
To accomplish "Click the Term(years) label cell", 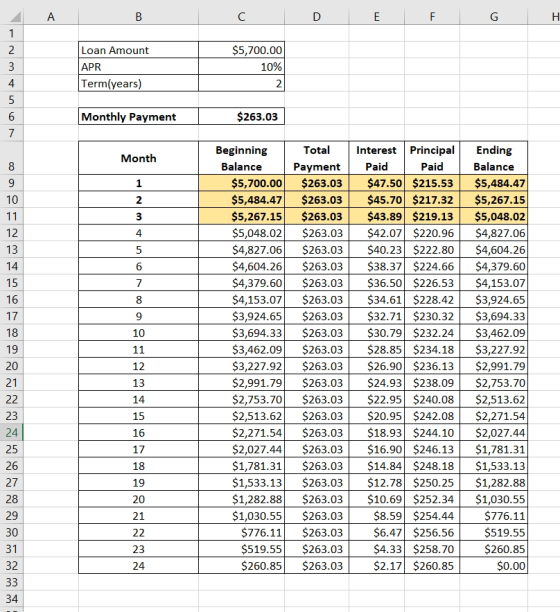I will [139, 84].
